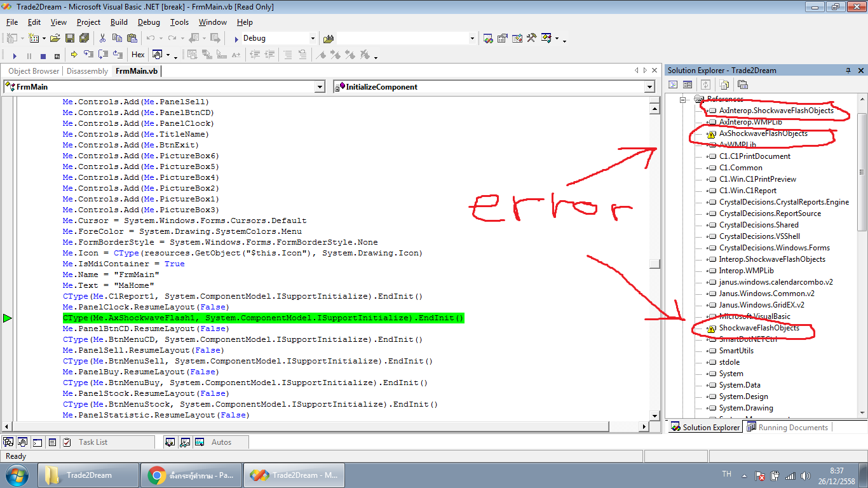The image size is (868, 488).
Task: Click Show All Files icon in Solution Explorer
Action: [724, 85]
